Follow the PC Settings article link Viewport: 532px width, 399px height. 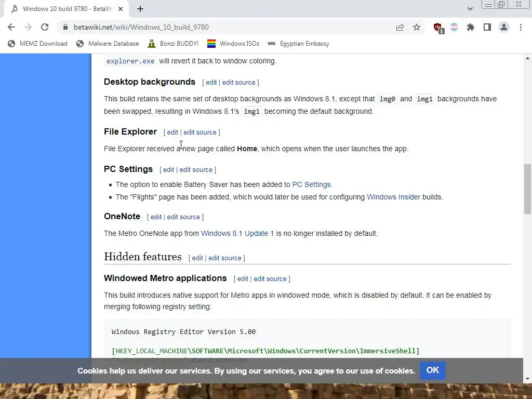[x=311, y=184]
